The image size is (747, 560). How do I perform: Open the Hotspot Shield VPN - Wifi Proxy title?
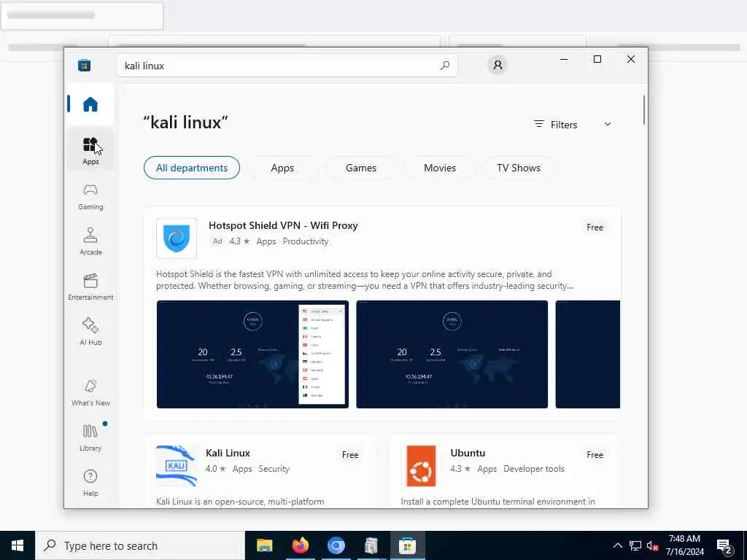pyautogui.click(x=283, y=225)
